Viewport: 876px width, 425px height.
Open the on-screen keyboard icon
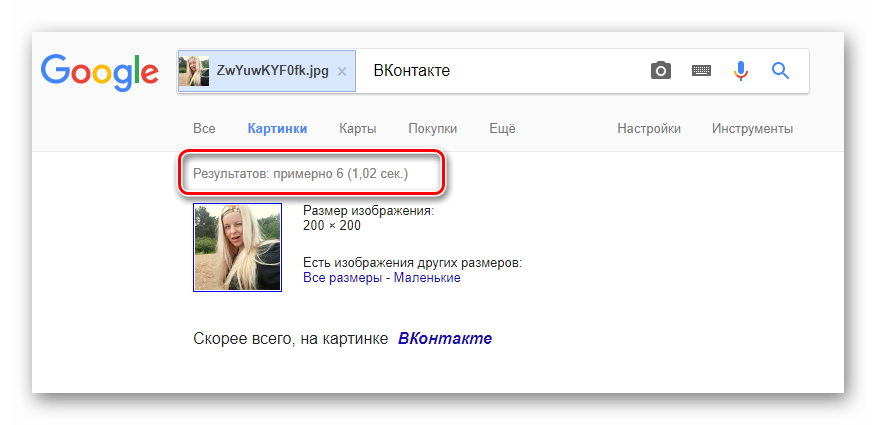(701, 71)
